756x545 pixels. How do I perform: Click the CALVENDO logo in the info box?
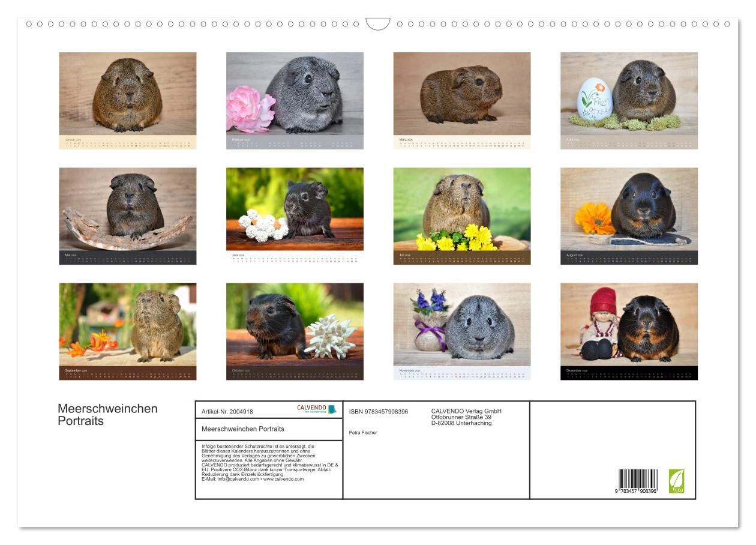click(x=316, y=409)
